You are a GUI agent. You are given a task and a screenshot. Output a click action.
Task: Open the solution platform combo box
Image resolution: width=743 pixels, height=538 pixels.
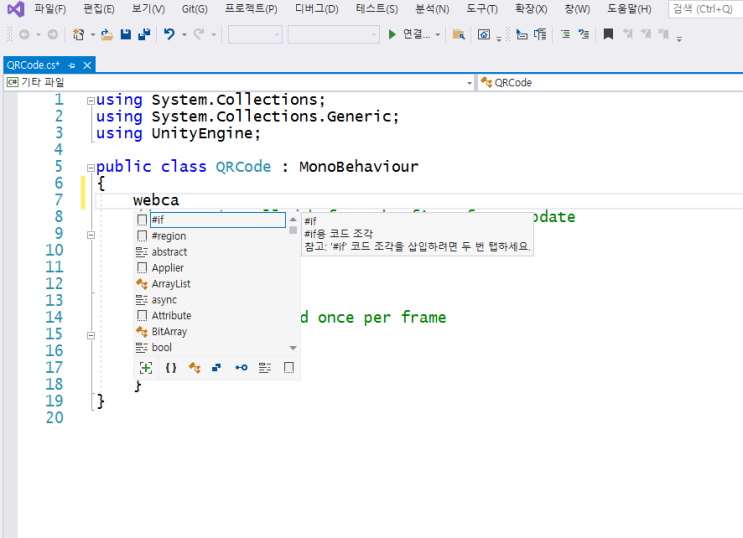334,35
